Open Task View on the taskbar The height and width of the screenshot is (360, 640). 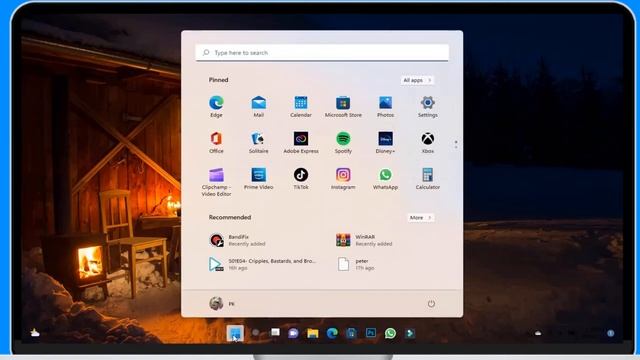coord(275,333)
